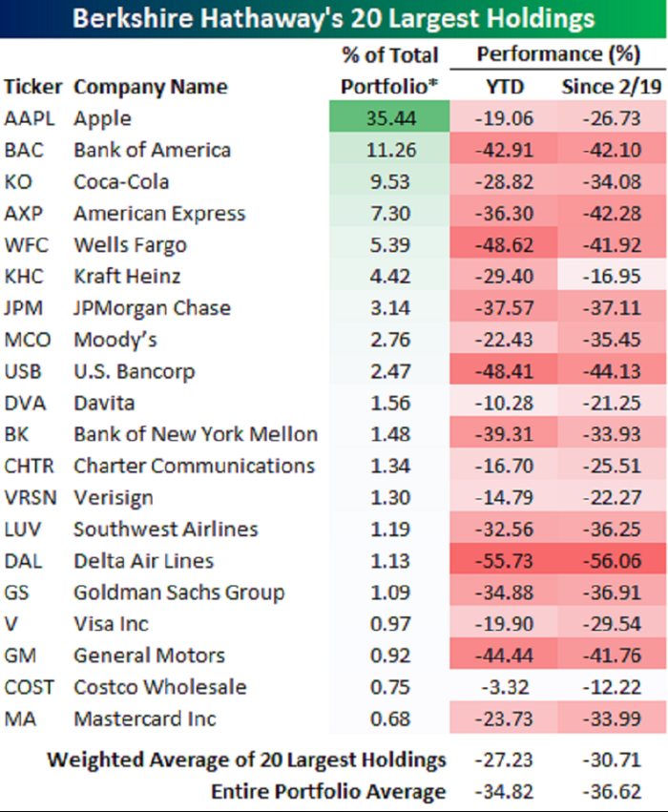The image size is (668, 812).
Task: Click the Bank of America company name
Action: click(153, 150)
